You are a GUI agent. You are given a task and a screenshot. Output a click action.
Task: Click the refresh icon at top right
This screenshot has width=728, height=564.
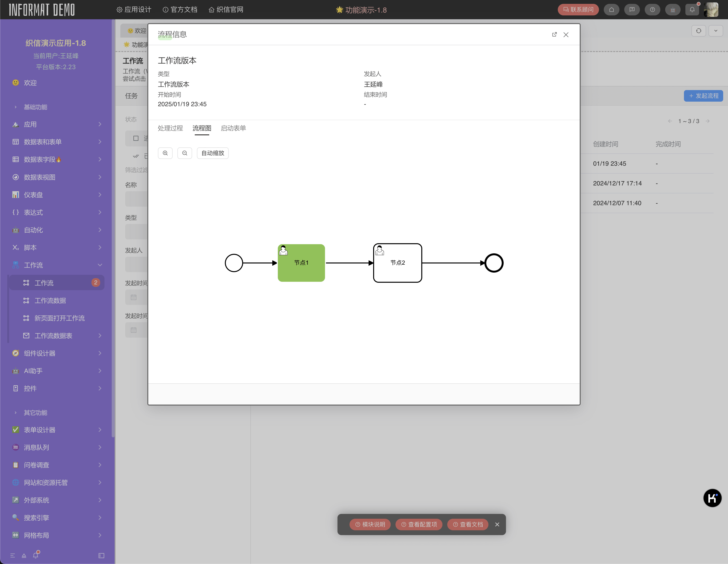pyautogui.click(x=698, y=31)
